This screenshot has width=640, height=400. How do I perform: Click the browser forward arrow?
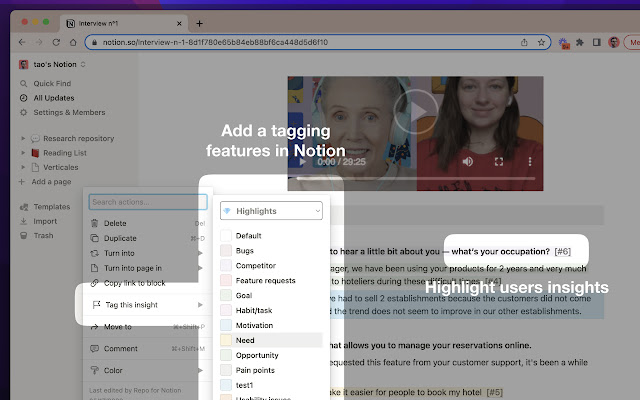[x=39, y=42]
